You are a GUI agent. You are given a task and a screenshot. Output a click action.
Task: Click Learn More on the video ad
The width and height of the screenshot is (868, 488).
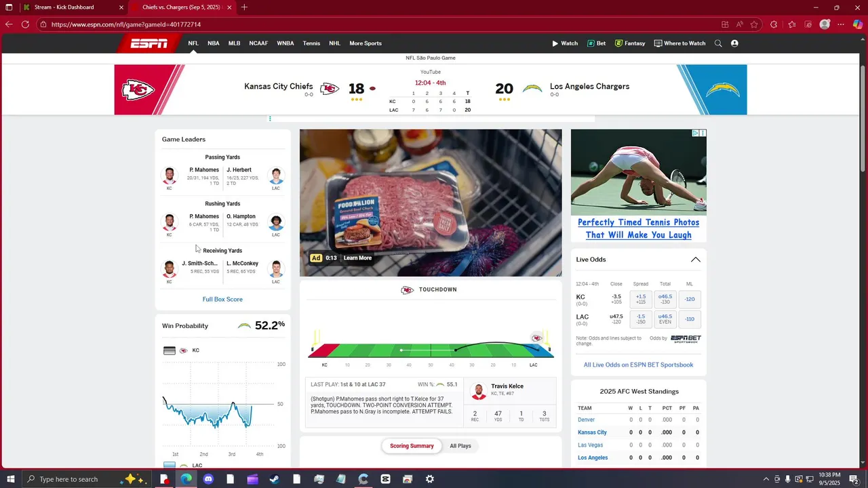(x=357, y=258)
